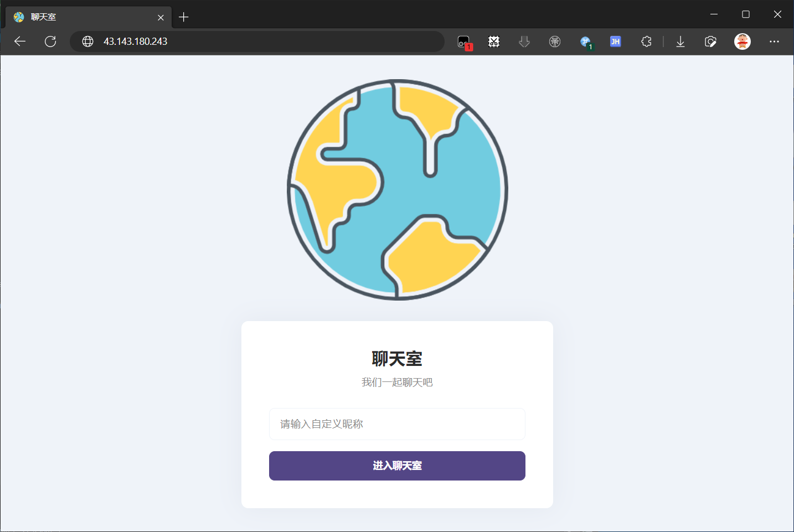Open the Downloads panel
This screenshot has width=794, height=532.
(680, 41)
